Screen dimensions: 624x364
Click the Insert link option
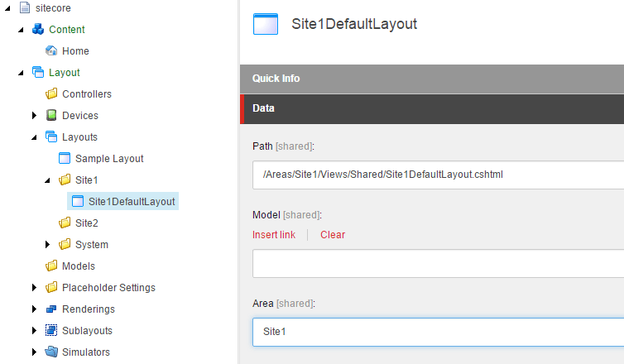(274, 235)
